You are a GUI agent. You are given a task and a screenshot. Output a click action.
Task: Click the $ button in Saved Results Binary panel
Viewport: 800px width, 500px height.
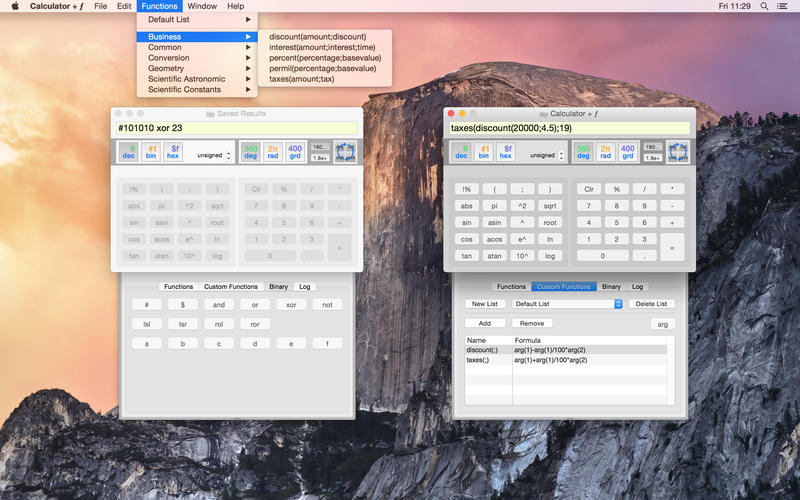tap(183, 305)
